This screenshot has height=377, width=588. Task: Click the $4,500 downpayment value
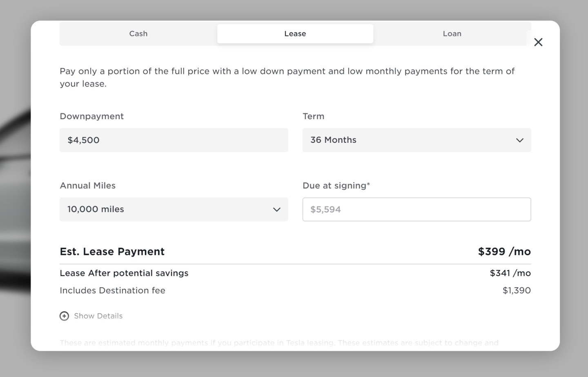tap(83, 140)
